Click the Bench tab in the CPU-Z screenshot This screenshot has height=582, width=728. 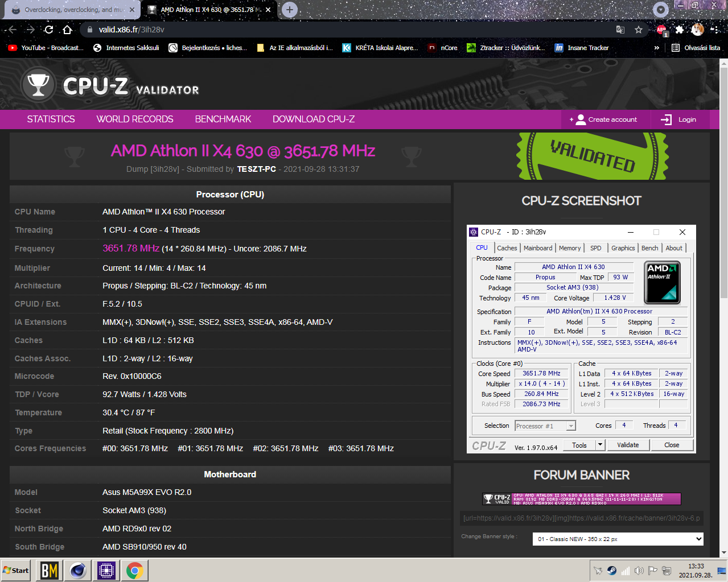tap(649, 248)
